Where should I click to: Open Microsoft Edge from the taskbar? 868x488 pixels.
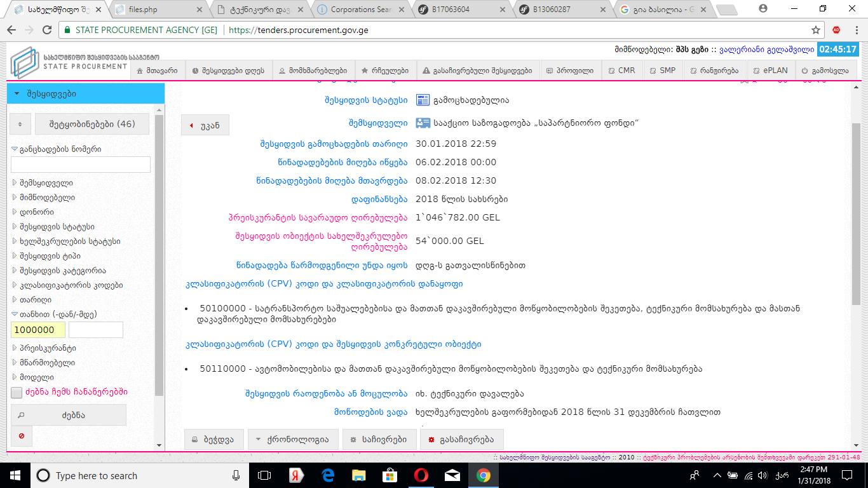pyautogui.click(x=327, y=475)
